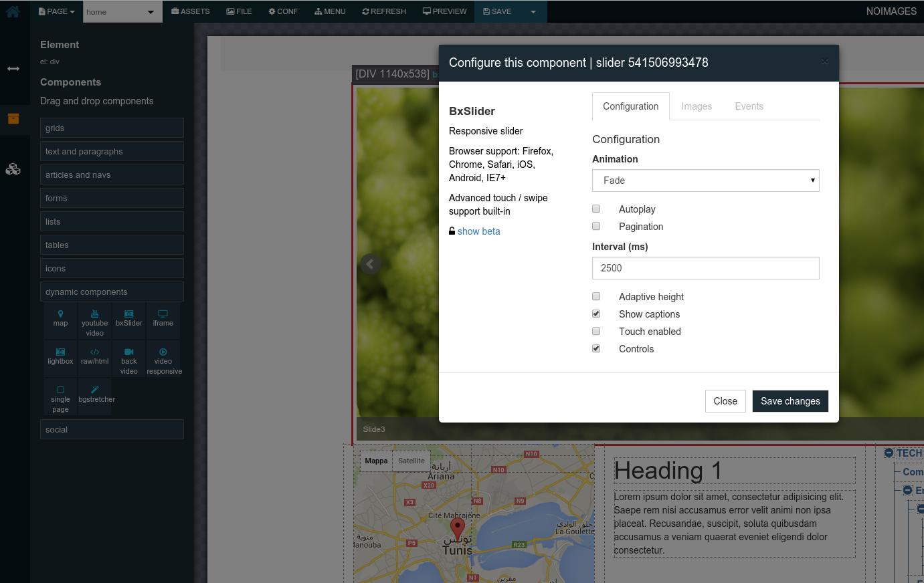Uncheck the Show captions checkbox
The width and height of the screenshot is (924, 583).
pyautogui.click(x=596, y=314)
